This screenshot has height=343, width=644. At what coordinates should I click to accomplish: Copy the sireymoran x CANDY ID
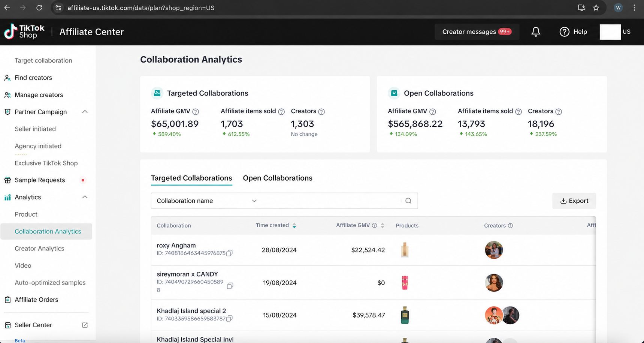[230, 286]
